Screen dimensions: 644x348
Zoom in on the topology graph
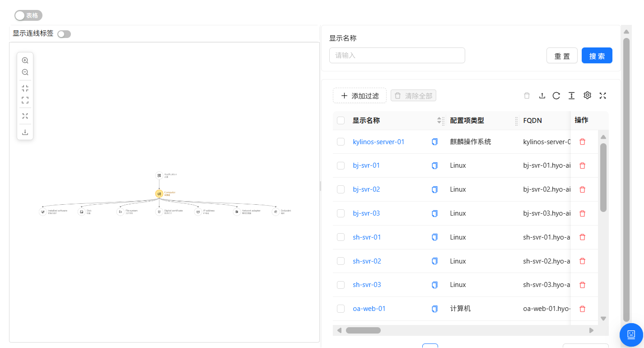click(25, 60)
